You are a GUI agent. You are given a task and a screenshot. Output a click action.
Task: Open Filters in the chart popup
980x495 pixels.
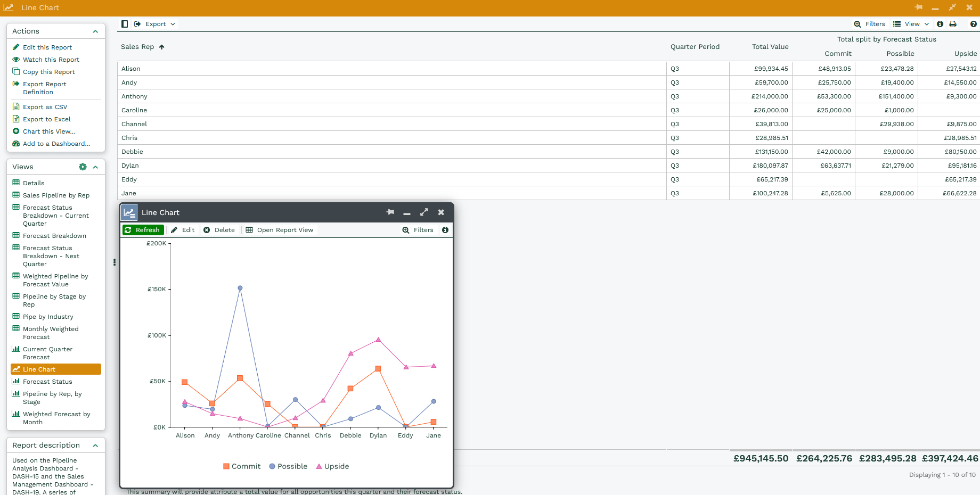[418, 230]
